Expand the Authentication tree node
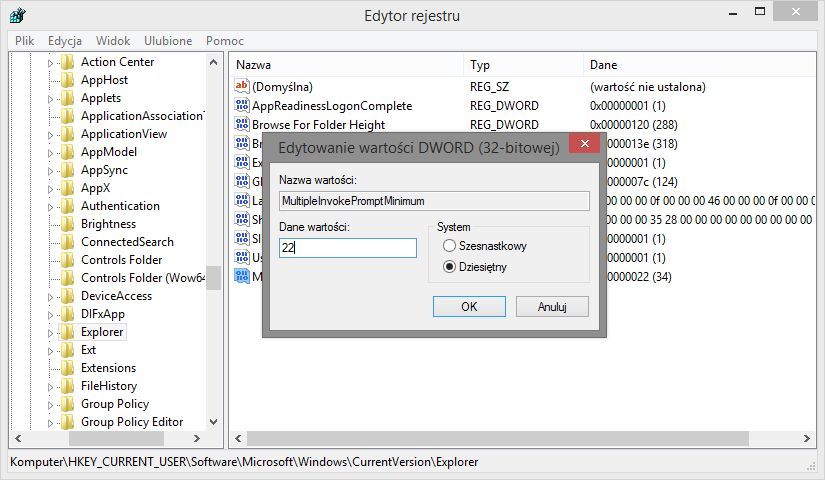The height and width of the screenshot is (480, 825). tap(51, 207)
